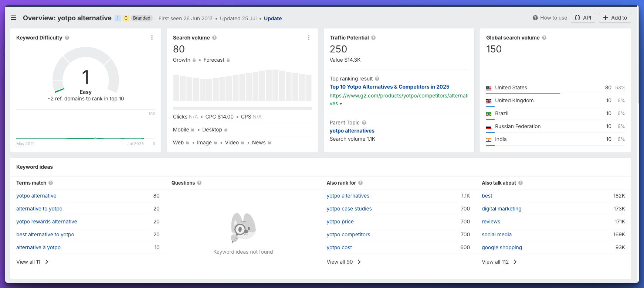The image size is (644, 288).
Task: Select the Russian Federation country row
Action: pos(556,126)
